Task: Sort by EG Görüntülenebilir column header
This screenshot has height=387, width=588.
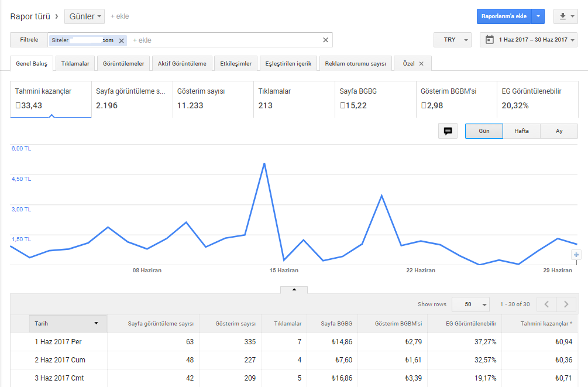Action: [x=465, y=324]
